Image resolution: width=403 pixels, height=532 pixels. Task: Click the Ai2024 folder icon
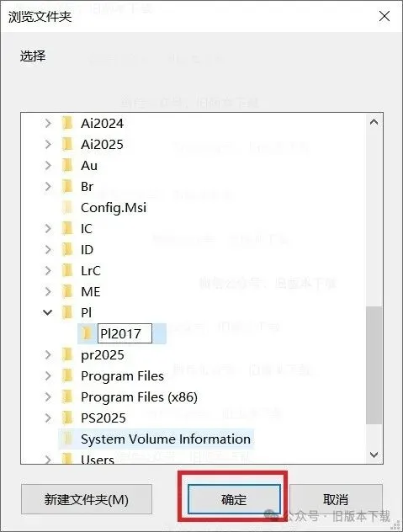pos(67,123)
